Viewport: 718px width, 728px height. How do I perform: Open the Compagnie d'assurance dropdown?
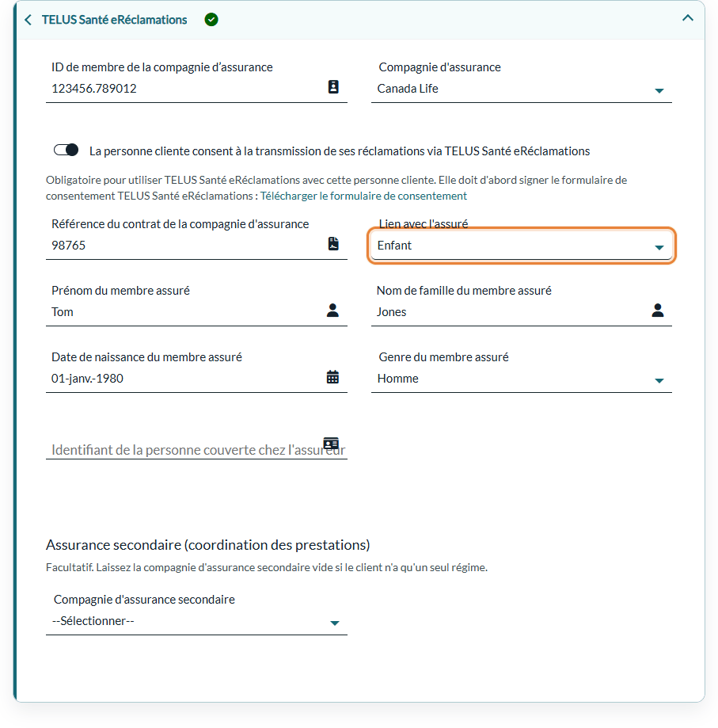pos(522,89)
